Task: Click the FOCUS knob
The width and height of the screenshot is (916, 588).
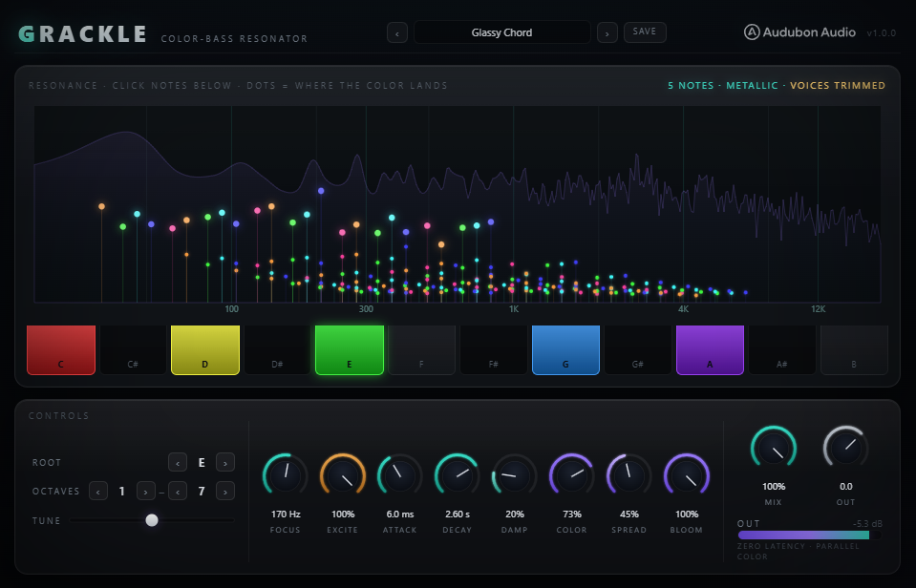Action: 285,476
